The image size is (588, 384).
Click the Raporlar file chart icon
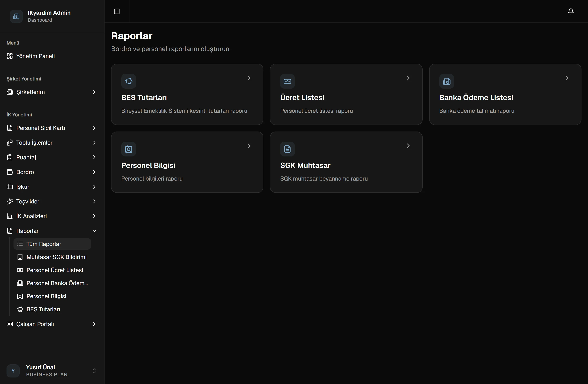[10, 231]
